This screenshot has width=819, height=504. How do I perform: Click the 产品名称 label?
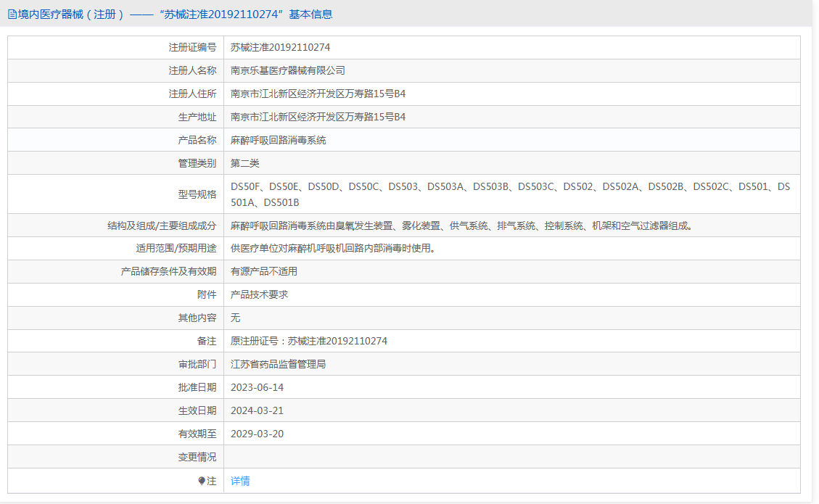click(x=197, y=140)
